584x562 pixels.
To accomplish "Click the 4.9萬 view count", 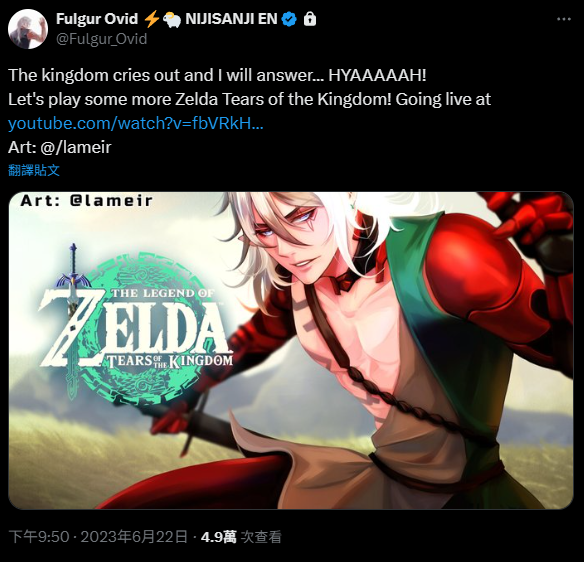I will click(x=218, y=537).
